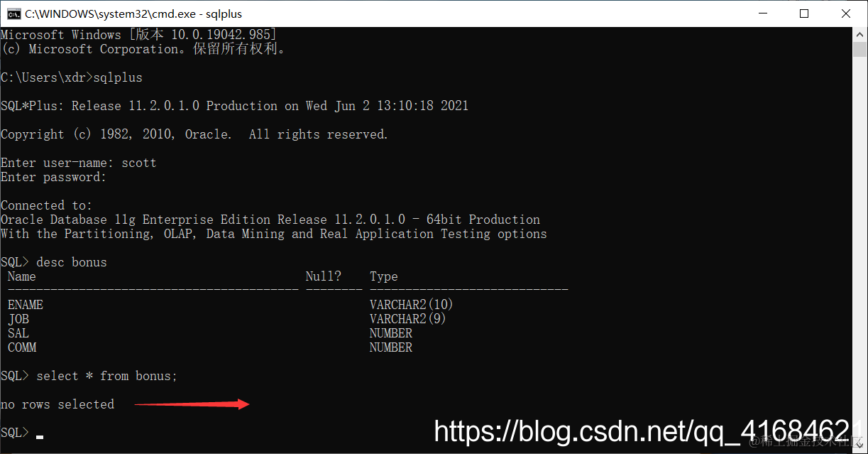
Task: Click the 'Copyright (c) 1982, 2010, Oracle' line
Action: 194,134
